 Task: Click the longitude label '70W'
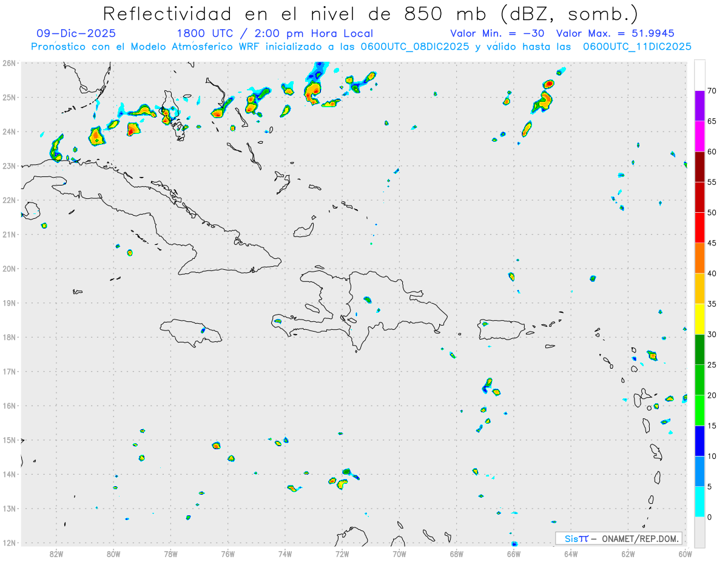coord(399,554)
